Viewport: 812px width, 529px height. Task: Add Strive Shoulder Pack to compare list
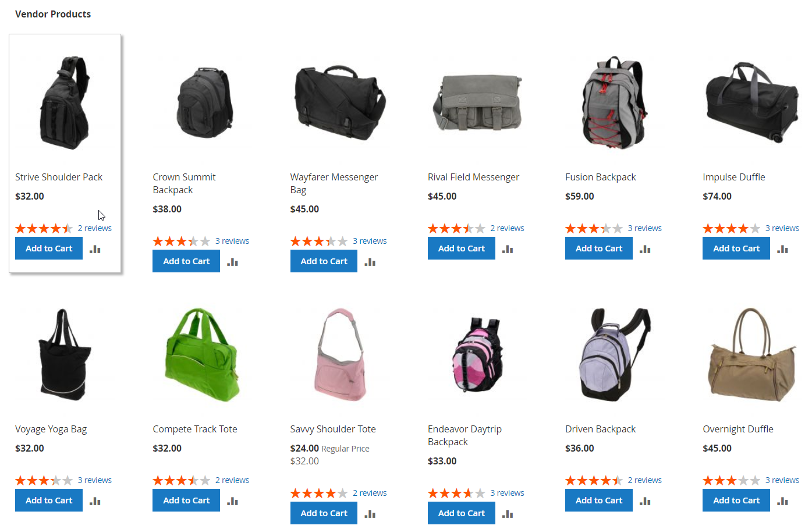point(95,249)
